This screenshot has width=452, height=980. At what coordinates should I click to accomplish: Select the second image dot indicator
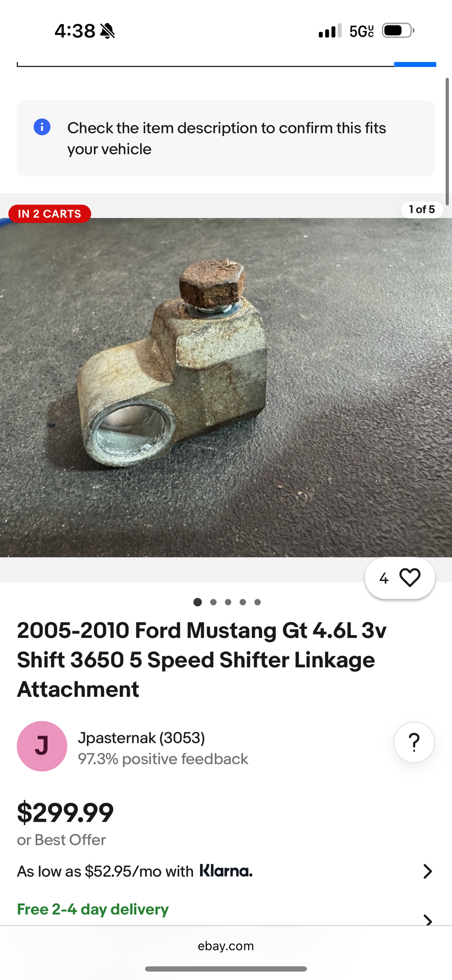(213, 602)
